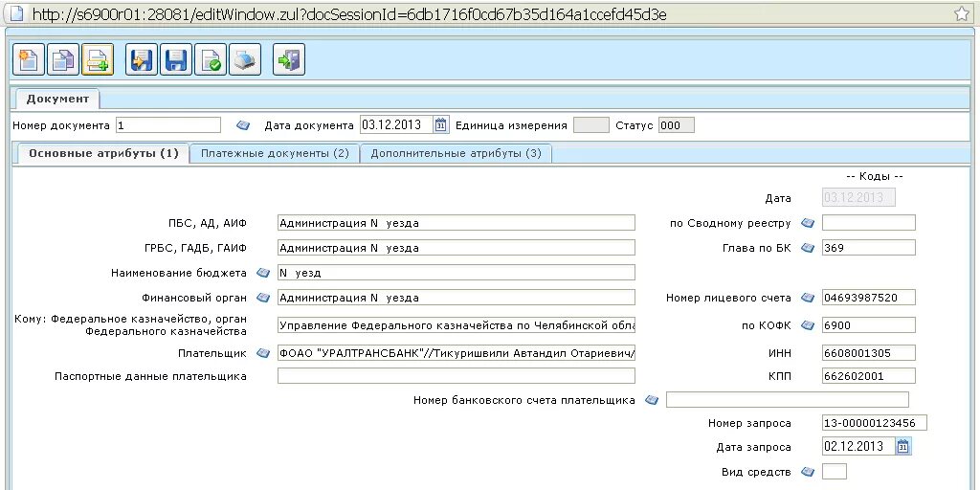
Task: Click save-and-continue disk icon with arrow
Action: 142,60
